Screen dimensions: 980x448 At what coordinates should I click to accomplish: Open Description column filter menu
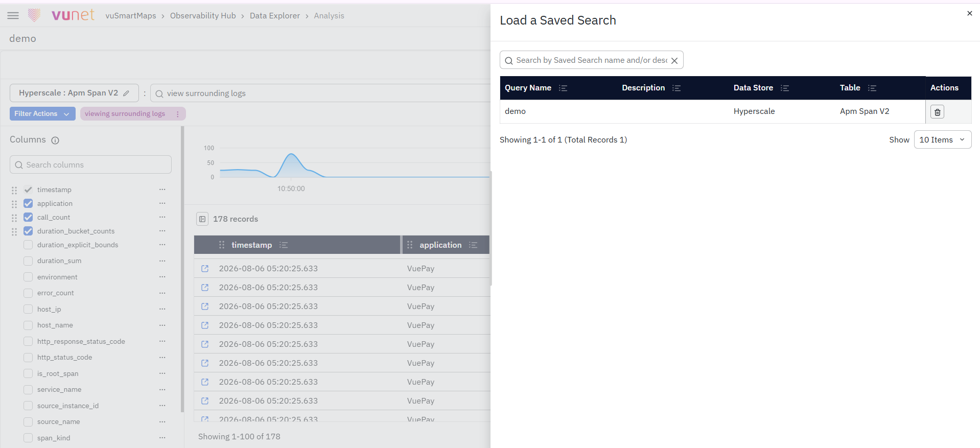coord(676,88)
